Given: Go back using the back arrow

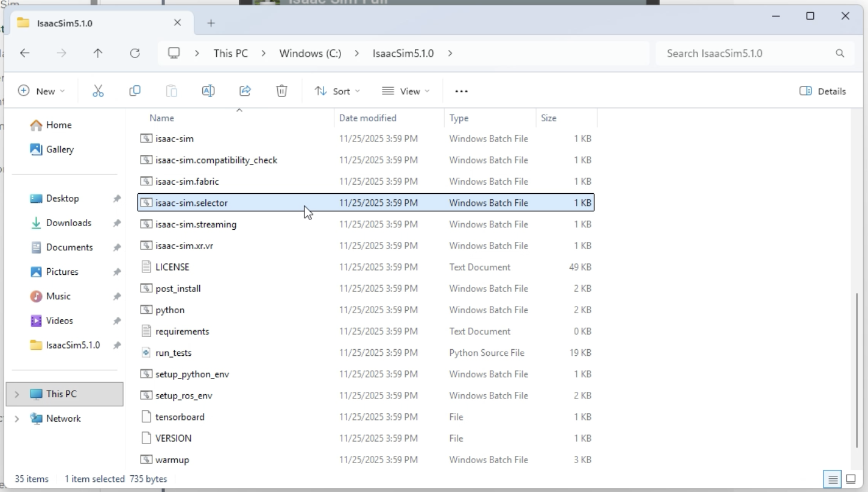Looking at the screenshot, I should pos(25,53).
